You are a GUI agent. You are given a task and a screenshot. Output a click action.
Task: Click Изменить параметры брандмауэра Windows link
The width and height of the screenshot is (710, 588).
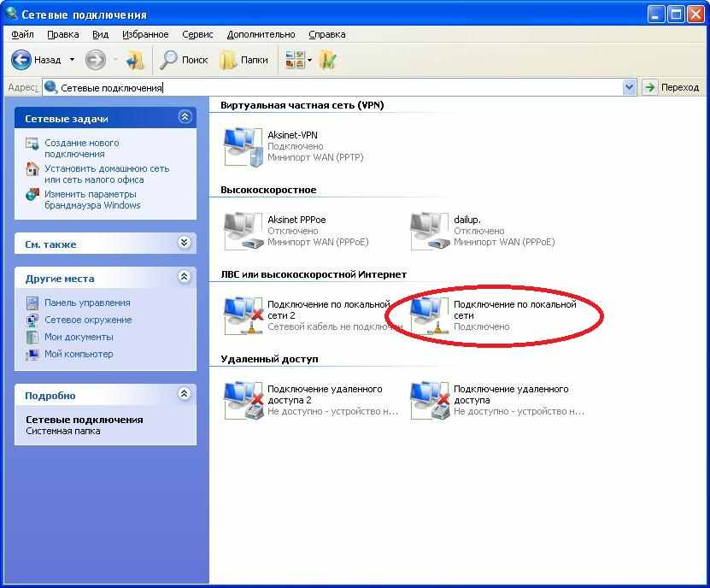coord(92,200)
